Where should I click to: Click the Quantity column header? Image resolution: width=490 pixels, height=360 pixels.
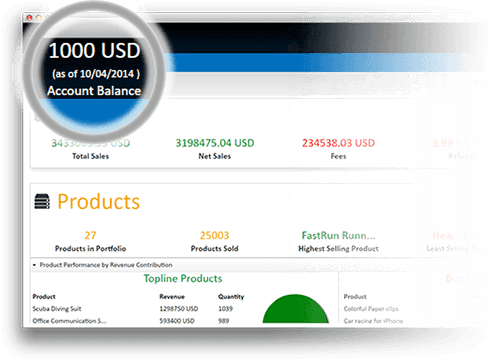(x=231, y=297)
